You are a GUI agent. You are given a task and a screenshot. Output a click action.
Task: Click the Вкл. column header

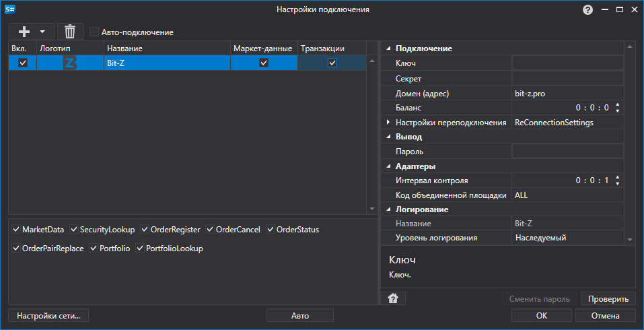pos(23,48)
